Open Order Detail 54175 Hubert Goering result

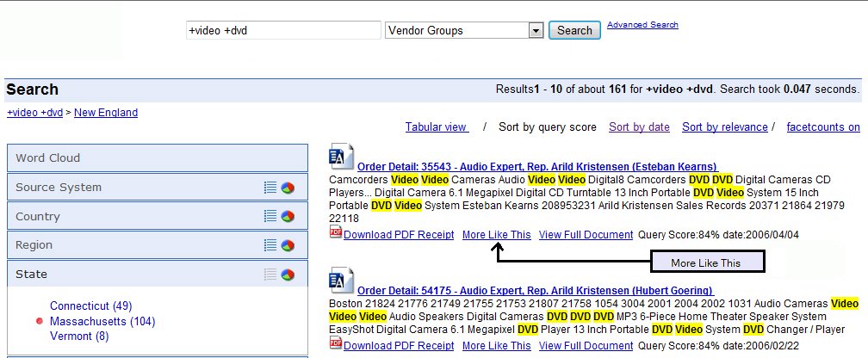pyautogui.click(x=535, y=291)
